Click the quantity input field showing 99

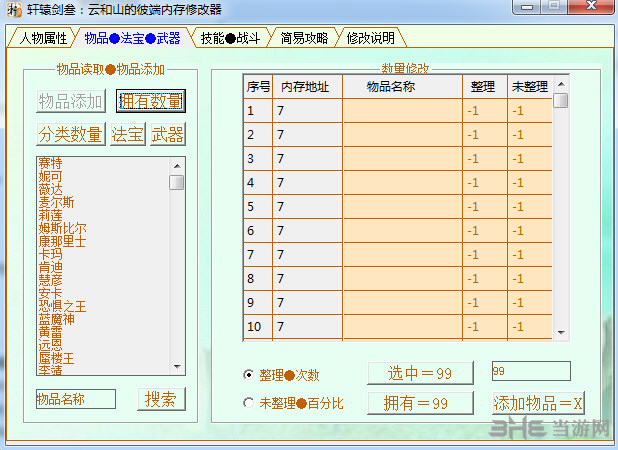[x=531, y=371]
